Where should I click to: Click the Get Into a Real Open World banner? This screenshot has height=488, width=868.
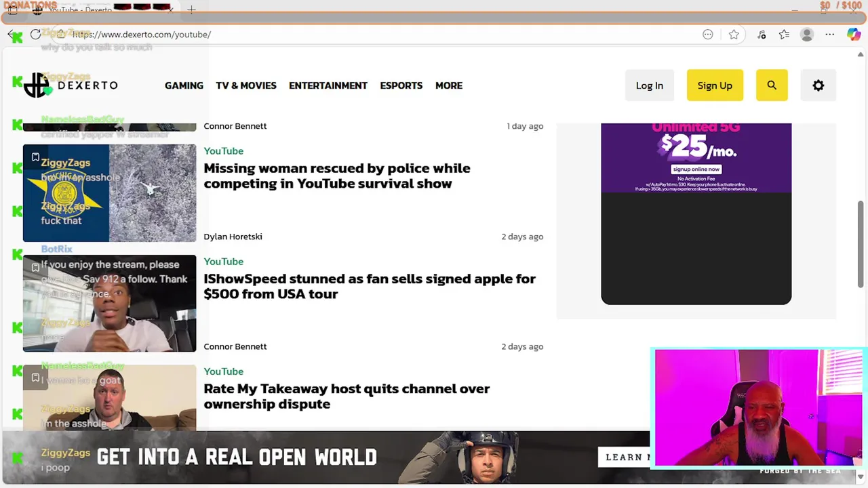click(325, 457)
